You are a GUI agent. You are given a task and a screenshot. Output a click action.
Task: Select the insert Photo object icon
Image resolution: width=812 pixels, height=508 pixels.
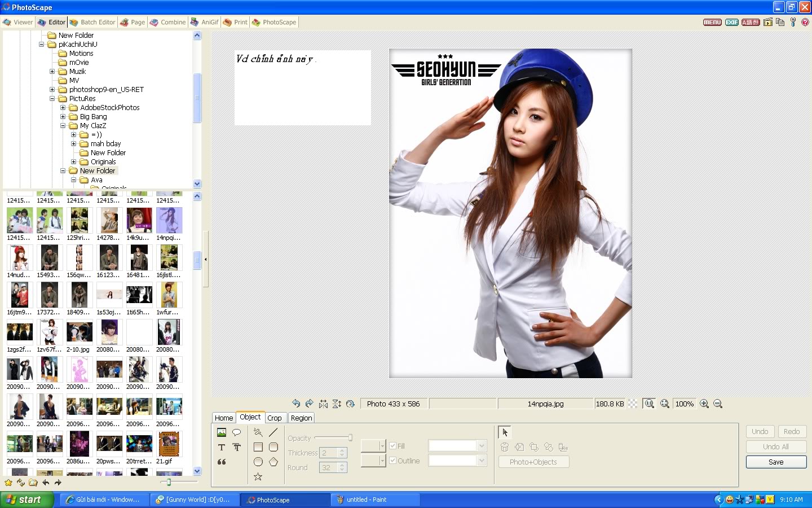pos(222,432)
